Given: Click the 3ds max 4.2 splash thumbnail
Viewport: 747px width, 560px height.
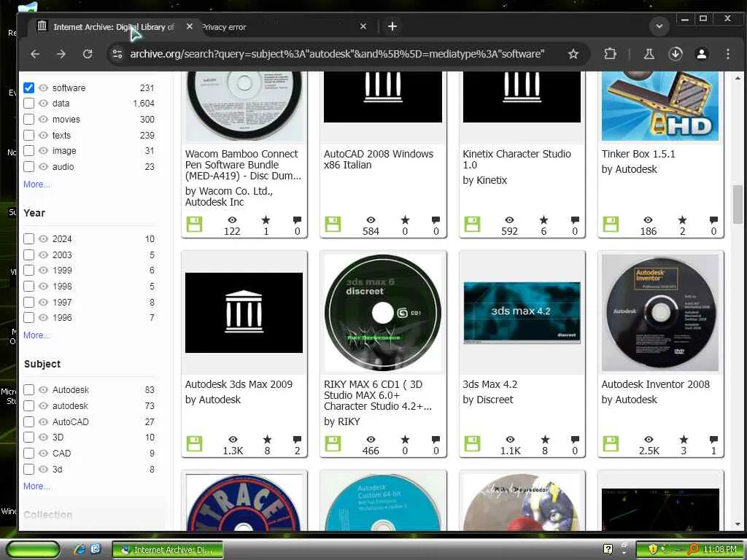Looking at the screenshot, I should point(522,312).
